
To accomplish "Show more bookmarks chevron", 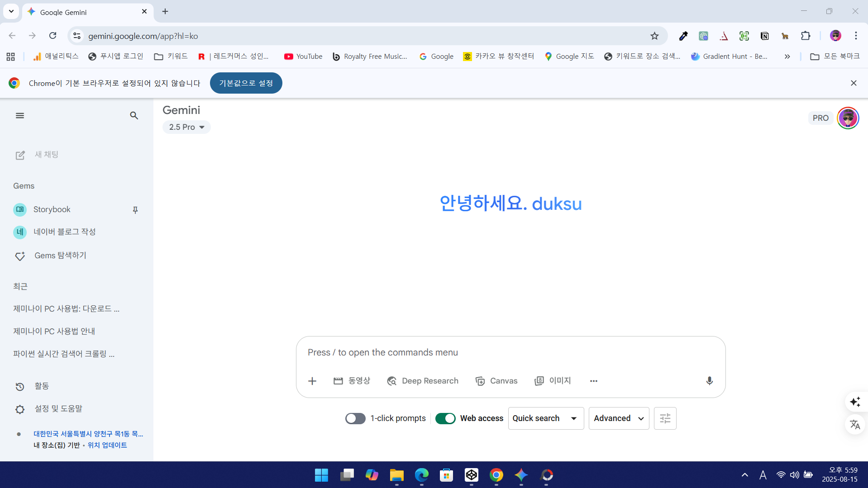I will coord(787,57).
